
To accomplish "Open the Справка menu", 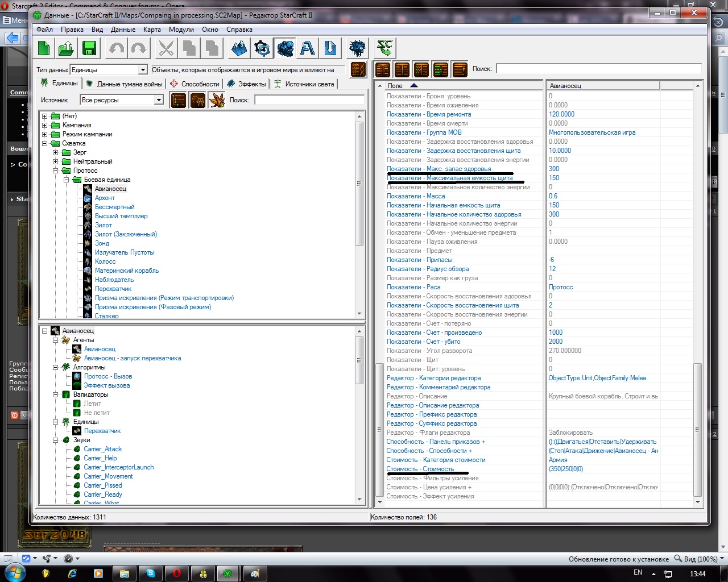I will [239, 30].
